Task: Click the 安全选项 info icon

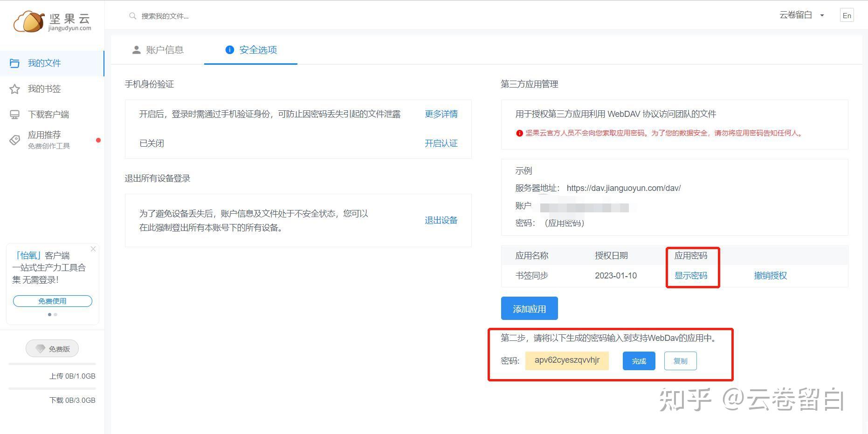Action: [x=229, y=50]
